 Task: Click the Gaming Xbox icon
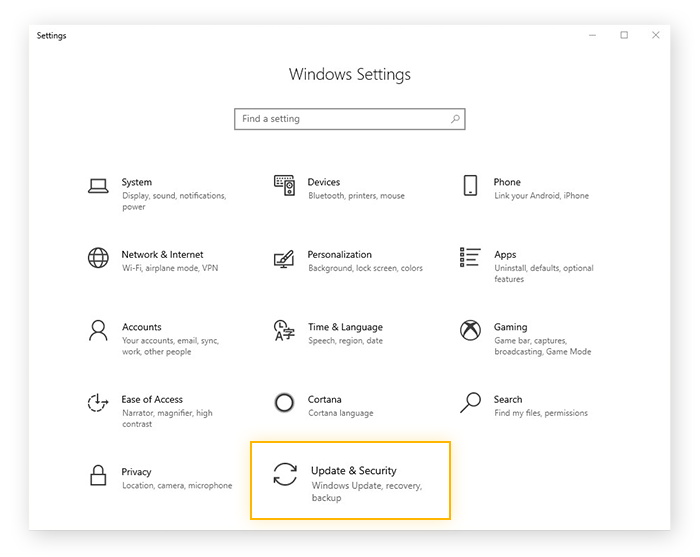coord(470,330)
